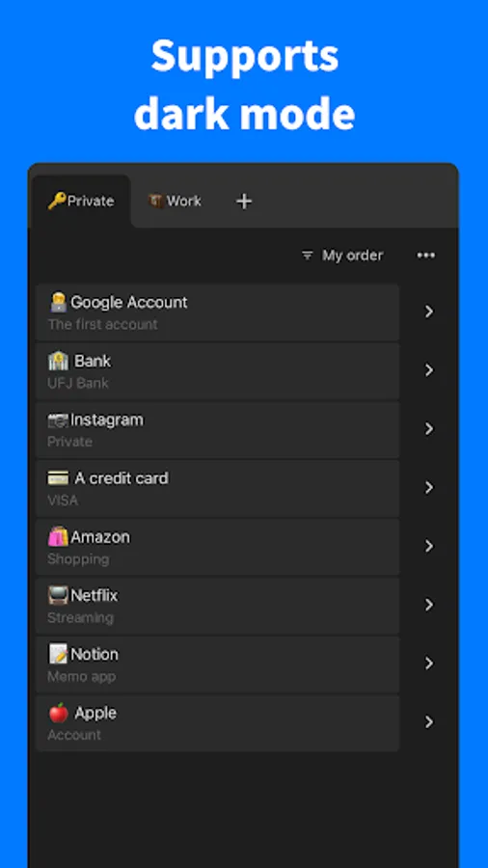The height and width of the screenshot is (868, 488).
Task: Open the My order sort dropdown
Action: 342,256
